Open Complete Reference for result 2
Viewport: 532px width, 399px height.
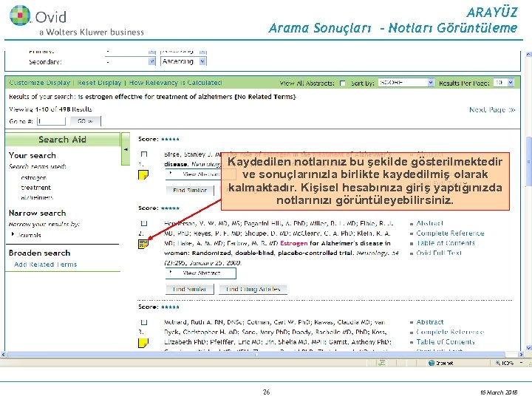coord(450,233)
